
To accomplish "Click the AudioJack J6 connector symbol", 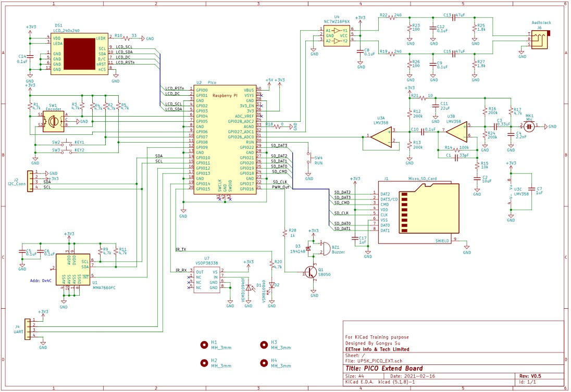I will pyautogui.click(x=539, y=40).
